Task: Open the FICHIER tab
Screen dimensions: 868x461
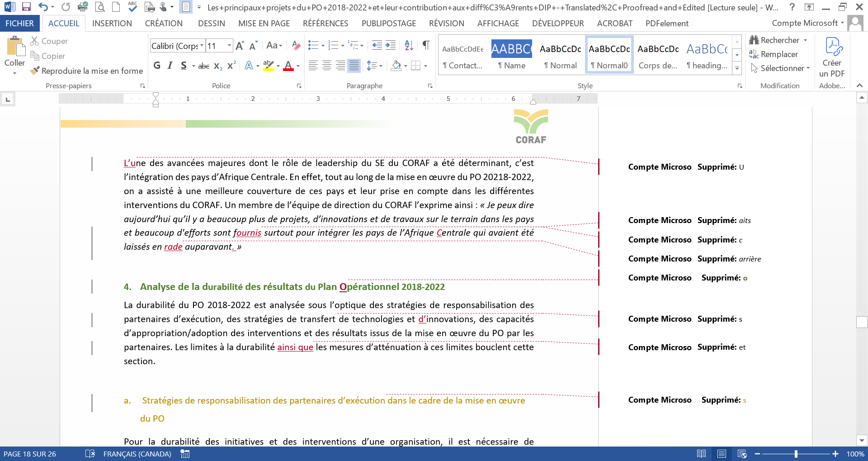Action: click(x=19, y=24)
